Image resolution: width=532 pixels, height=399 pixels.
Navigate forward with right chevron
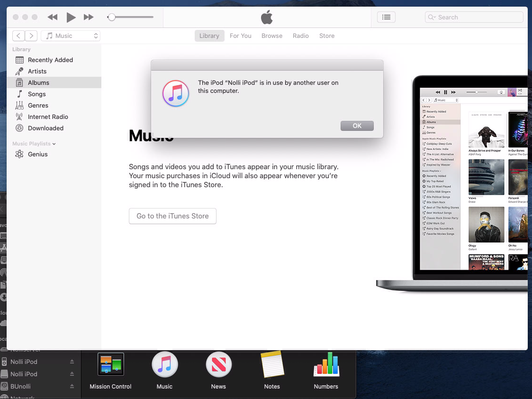coord(31,36)
